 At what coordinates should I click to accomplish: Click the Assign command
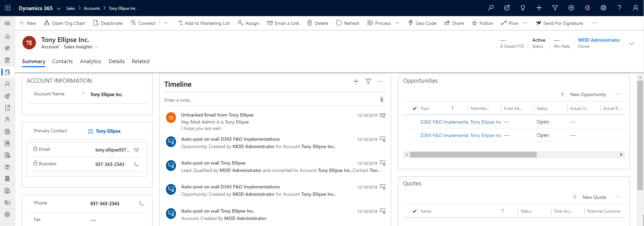(x=248, y=23)
